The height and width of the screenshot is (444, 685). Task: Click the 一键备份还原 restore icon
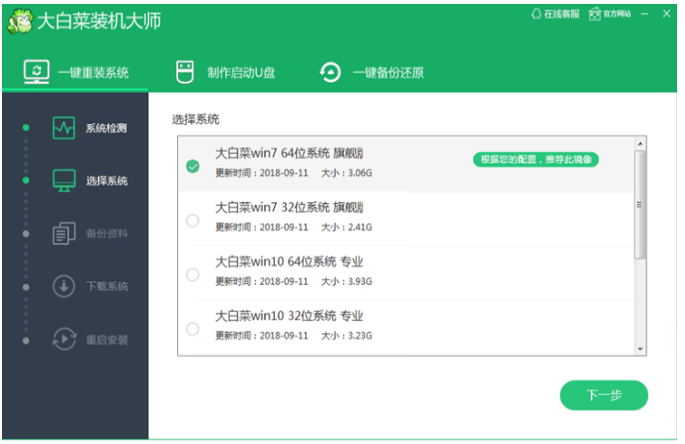(330, 72)
